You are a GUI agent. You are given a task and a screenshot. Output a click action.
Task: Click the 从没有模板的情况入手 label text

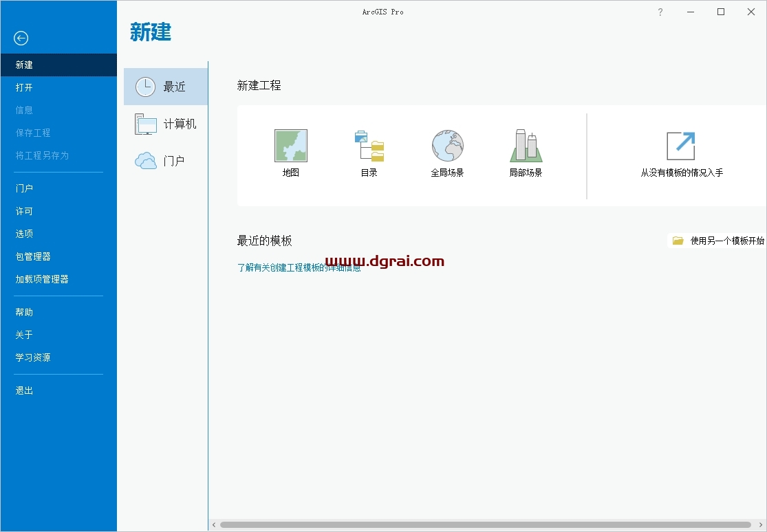point(682,173)
